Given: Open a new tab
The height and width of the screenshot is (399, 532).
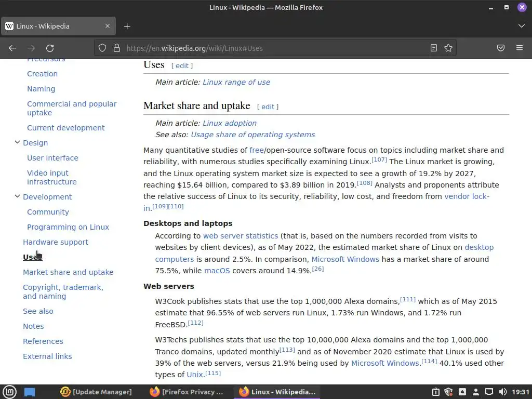Looking at the screenshot, I should click(x=127, y=26).
